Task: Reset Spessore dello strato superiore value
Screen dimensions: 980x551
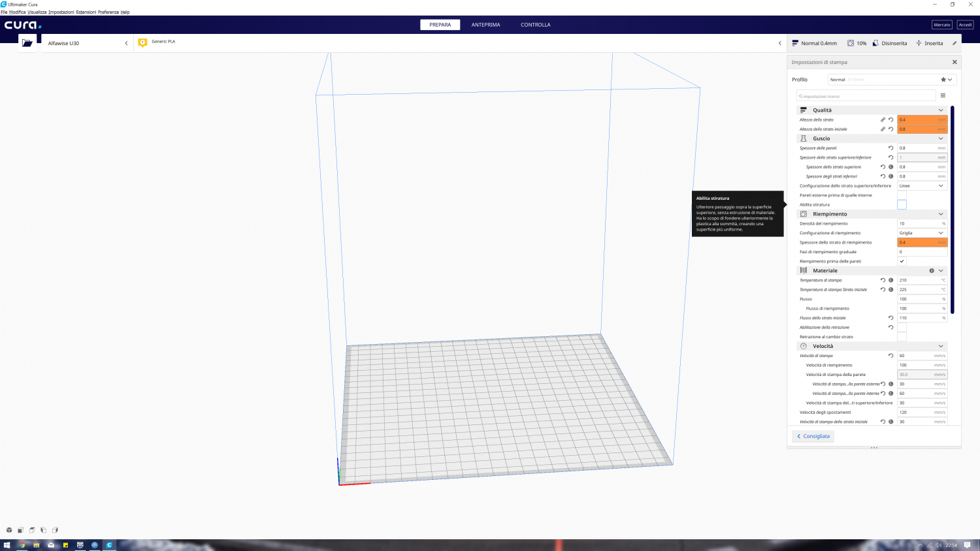Action: tap(883, 167)
